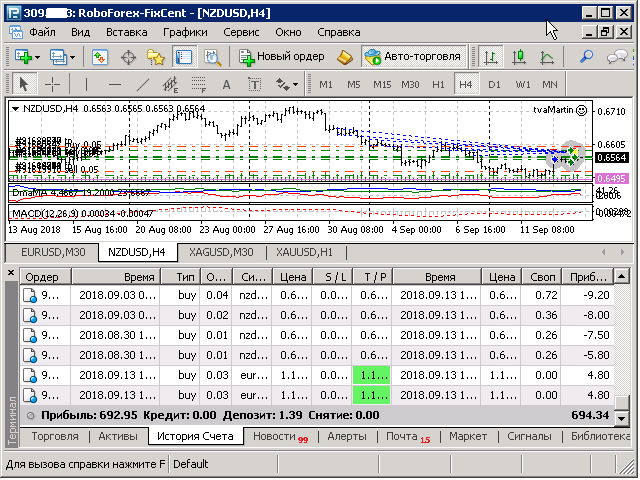The width and height of the screenshot is (640, 480).
Task: Sort by the Своп column header
Action: 542,277
